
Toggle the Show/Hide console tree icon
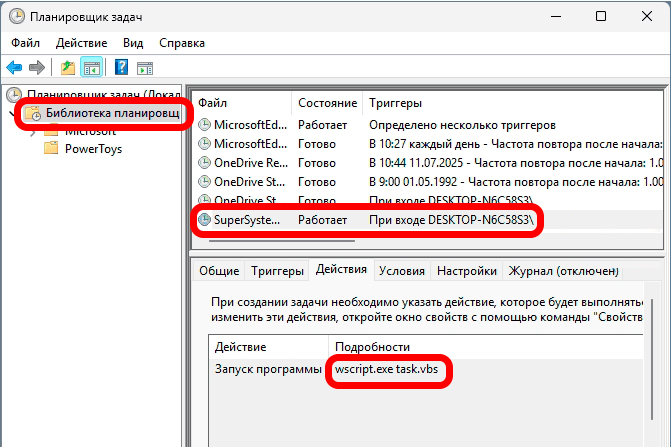click(x=92, y=68)
